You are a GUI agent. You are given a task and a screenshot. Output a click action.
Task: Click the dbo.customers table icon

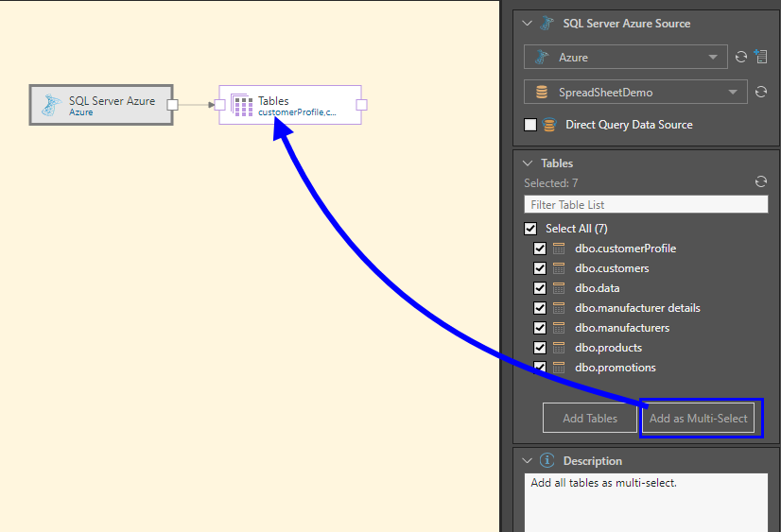pyautogui.click(x=560, y=268)
